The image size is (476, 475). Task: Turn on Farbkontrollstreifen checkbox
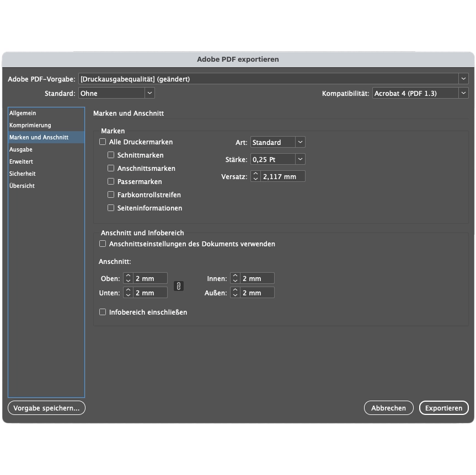pos(111,195)
